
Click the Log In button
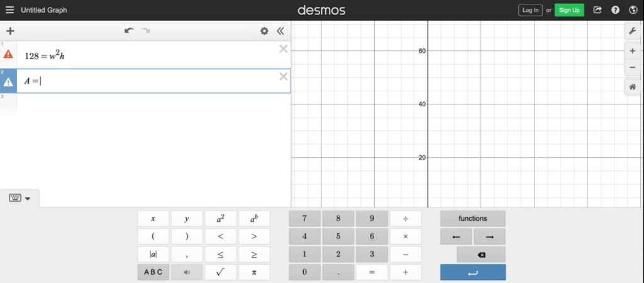(530, 10)
